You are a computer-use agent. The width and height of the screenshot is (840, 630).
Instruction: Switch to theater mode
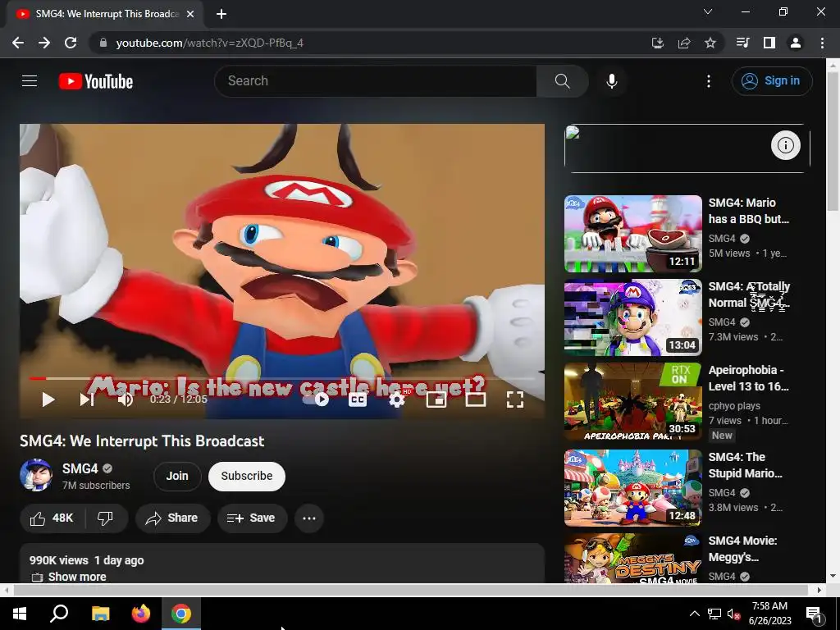(x=475, y=399)
